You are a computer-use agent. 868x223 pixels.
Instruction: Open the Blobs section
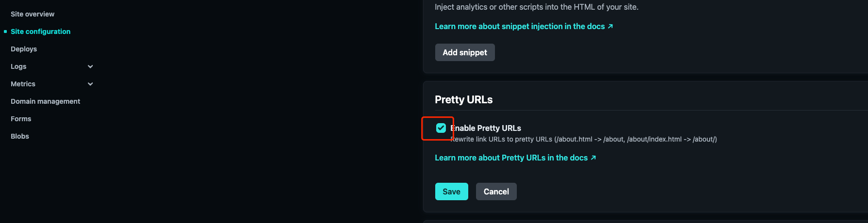(x=20, y=136)
